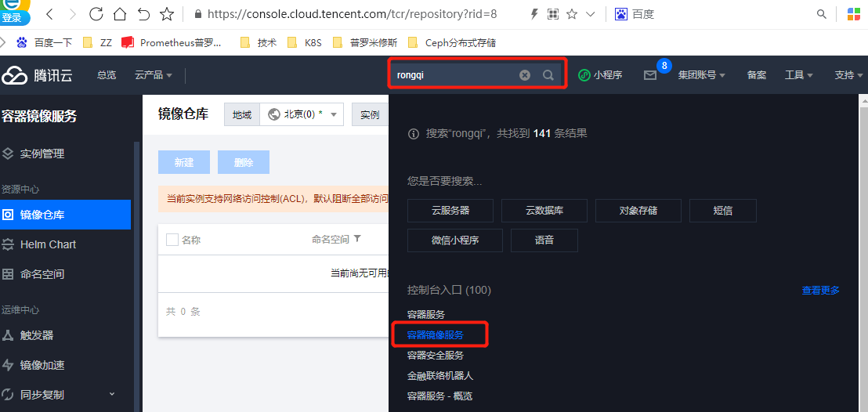Click the Baidu paw search engine icon
Image resolution: width=868 pixels, height=412 pixels.
click(x=621, y=14)
